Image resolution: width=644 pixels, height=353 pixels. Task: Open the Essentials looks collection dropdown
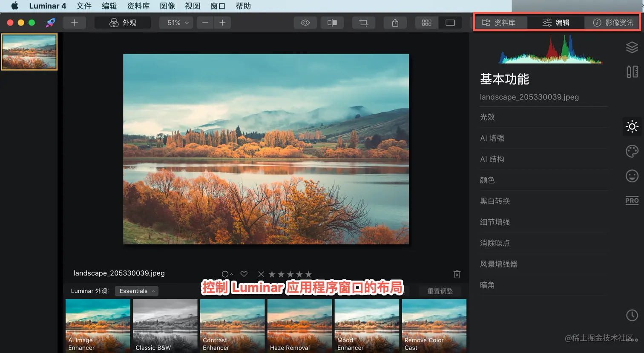(137, 291)
